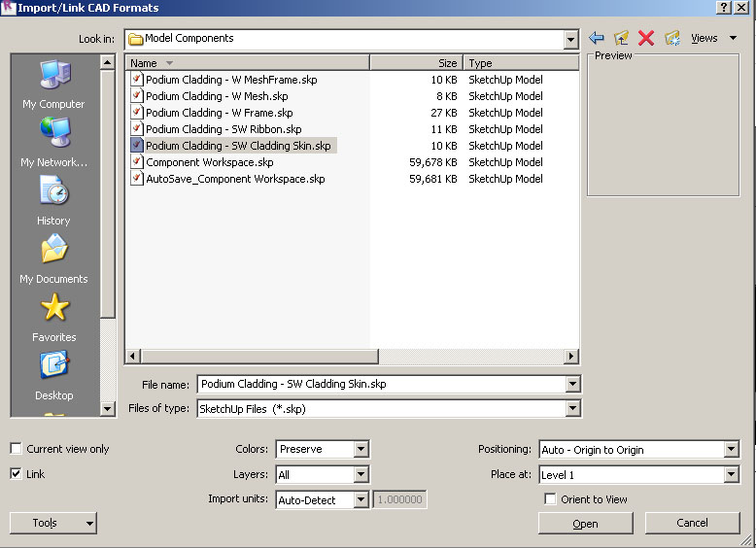Sort by the Name column header
Viewport: 756px width, 548px height.
click(248, 62)
